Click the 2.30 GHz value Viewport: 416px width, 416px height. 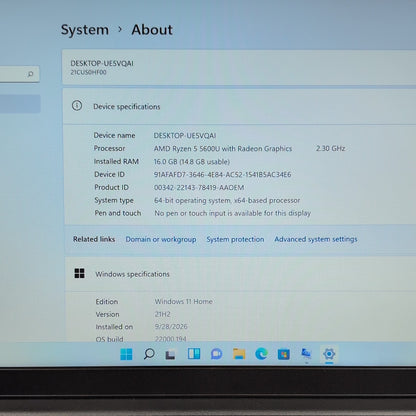(x=330, y=148)
